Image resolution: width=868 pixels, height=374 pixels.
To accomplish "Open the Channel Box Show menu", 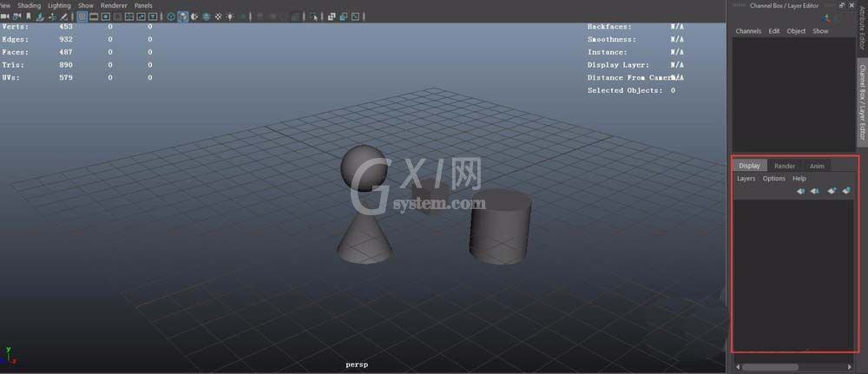I will coord(820,31).
